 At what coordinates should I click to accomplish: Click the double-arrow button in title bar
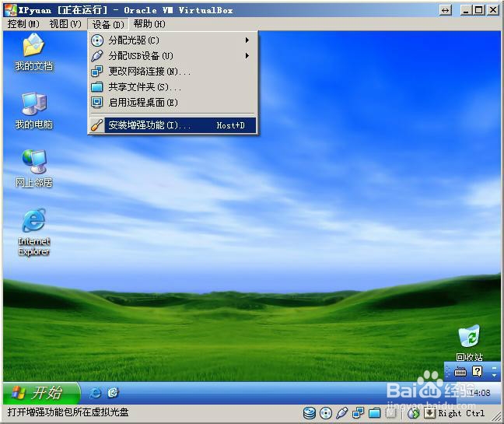point(445,10)
